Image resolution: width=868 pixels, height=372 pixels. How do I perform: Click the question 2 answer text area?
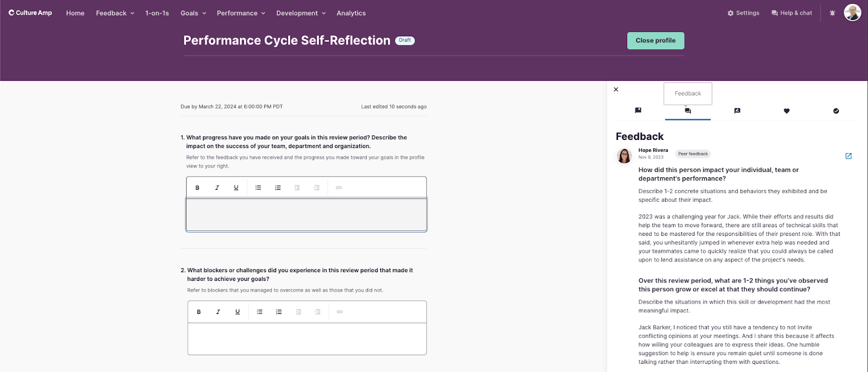point(307,338)
